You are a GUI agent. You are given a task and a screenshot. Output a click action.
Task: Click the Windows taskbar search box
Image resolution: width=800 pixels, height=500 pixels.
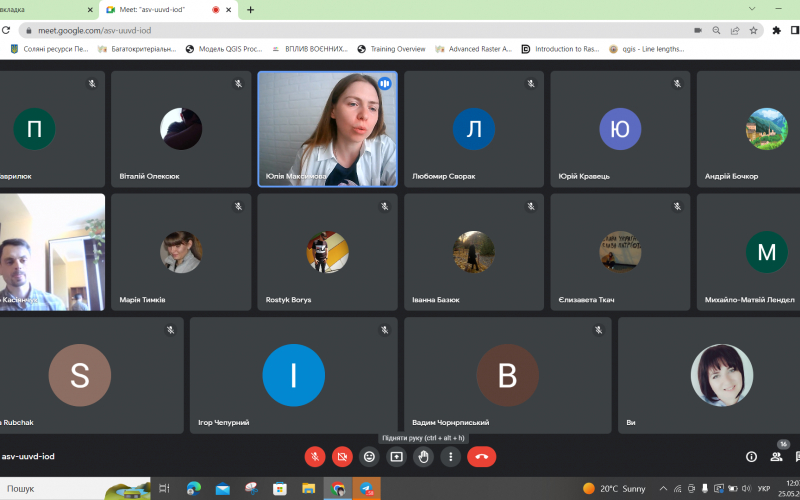[60, 489]
